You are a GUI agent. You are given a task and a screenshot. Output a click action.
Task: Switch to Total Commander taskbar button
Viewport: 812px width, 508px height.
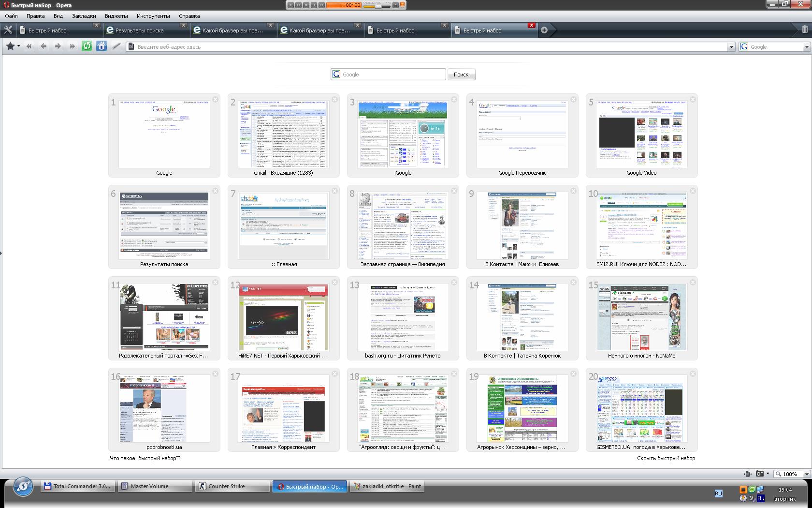pos(78,486)
